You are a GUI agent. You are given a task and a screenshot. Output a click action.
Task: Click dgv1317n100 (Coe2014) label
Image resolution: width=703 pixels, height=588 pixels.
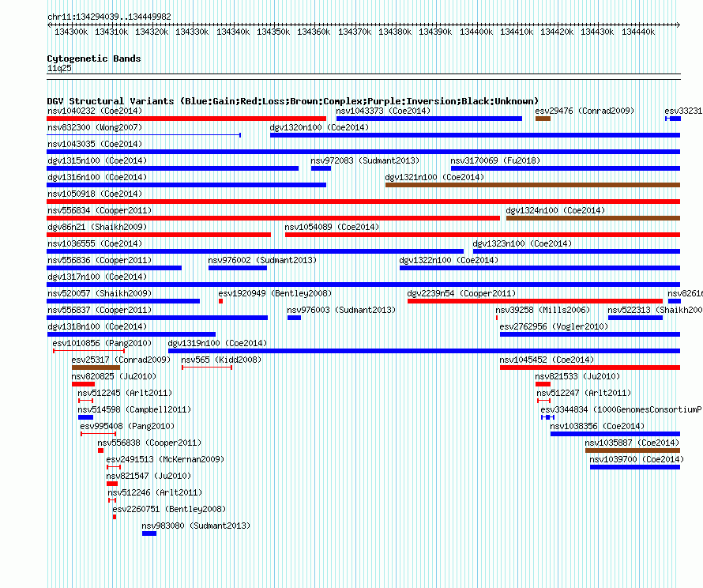coord(97,277)
